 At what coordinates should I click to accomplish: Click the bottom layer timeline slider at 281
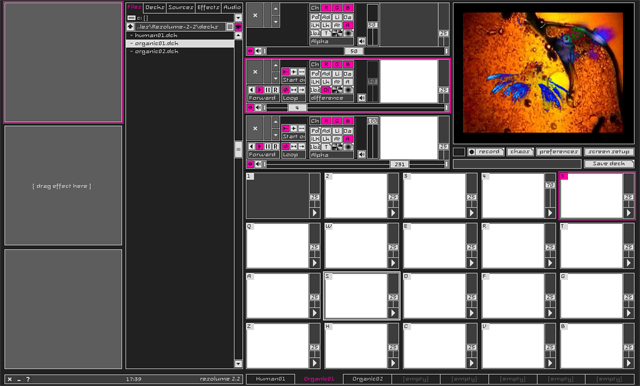click(x=399, y=164)
